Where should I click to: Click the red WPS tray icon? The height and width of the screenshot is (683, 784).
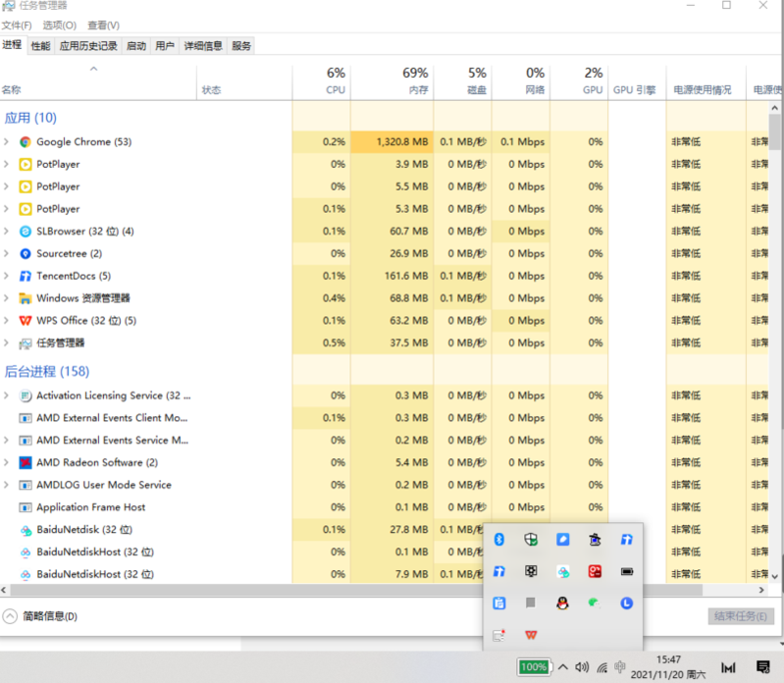pos(531,635)
